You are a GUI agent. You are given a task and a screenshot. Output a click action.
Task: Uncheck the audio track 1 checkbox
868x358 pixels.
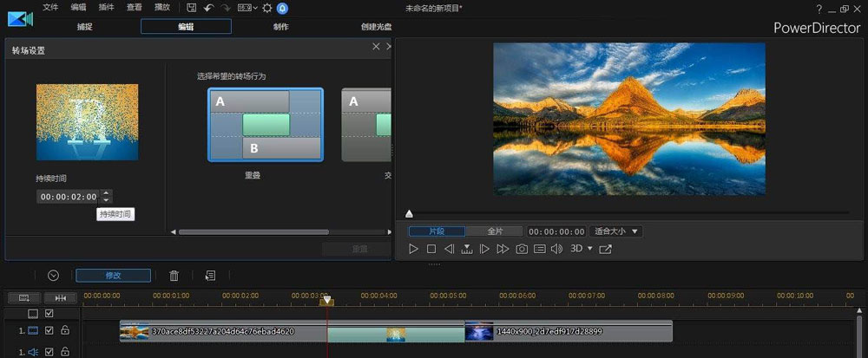pos(49,352)
